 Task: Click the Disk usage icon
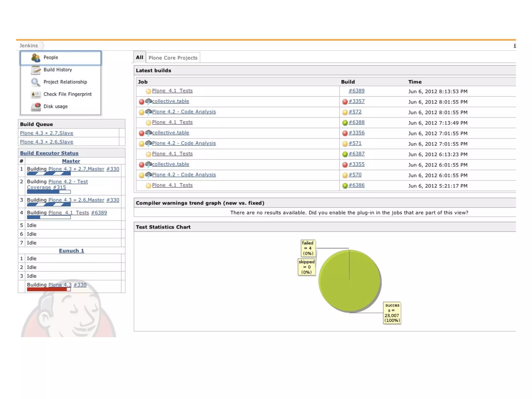(36, 107)
